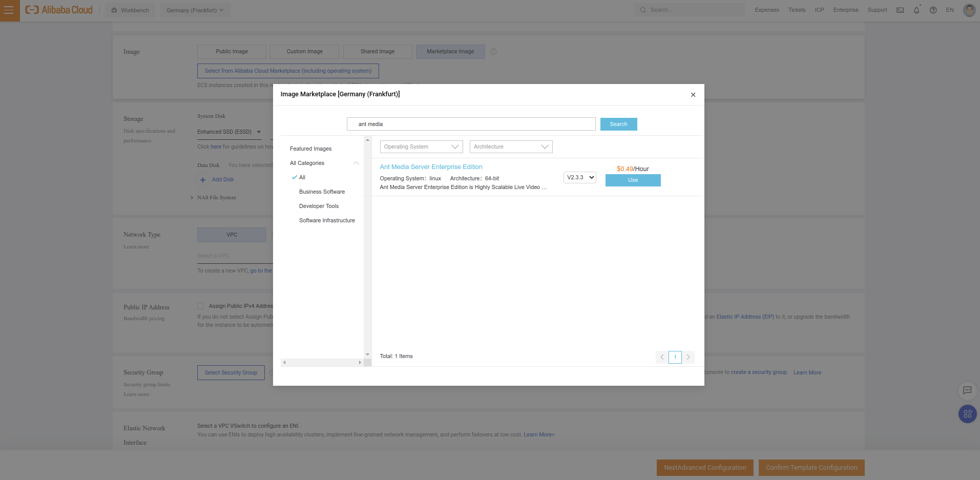This screenshot has height=480, width=980.
Task: Click the category list scroll-down arrow
Action: (367, 354)
